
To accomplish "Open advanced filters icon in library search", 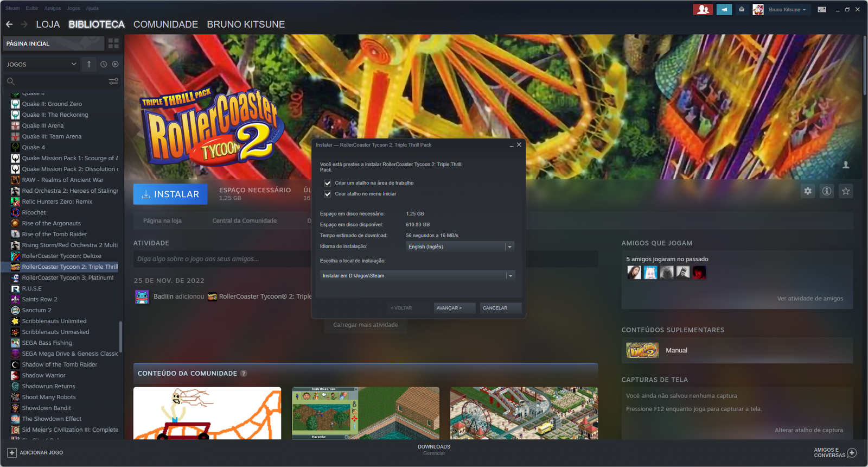I will click(x=113, y=81).
